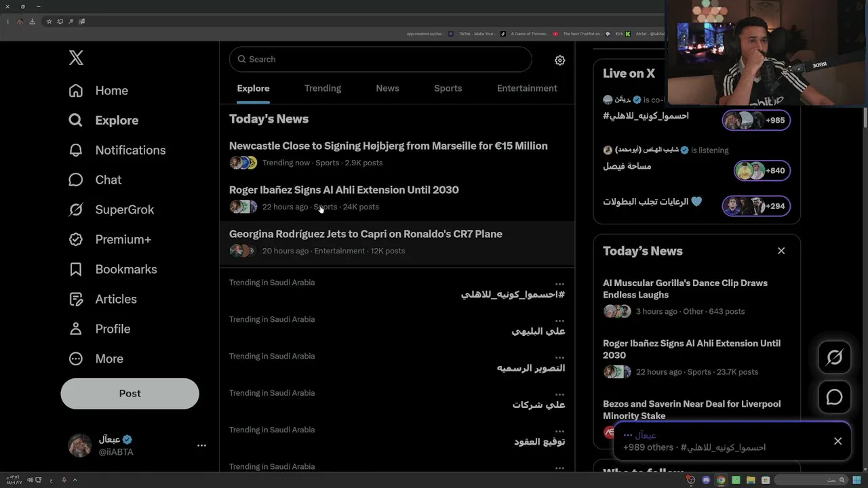Bookmark this page with the star icon

tap(49, 22)
